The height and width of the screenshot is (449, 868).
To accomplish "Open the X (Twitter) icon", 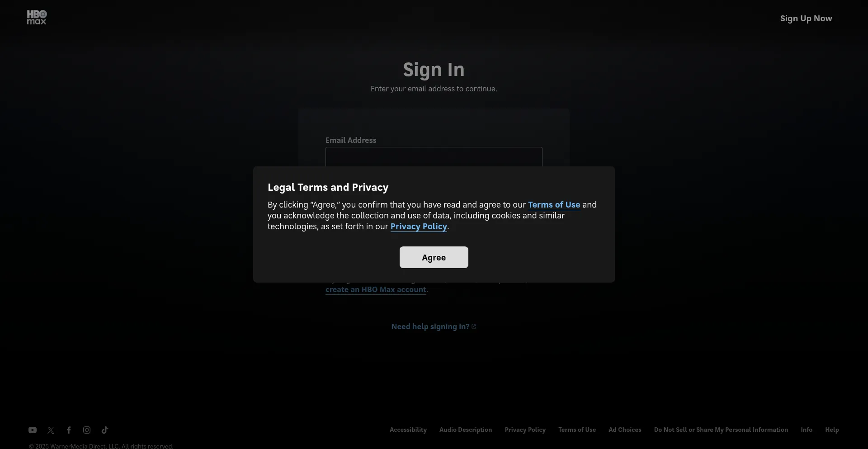I will coord(51,430).
